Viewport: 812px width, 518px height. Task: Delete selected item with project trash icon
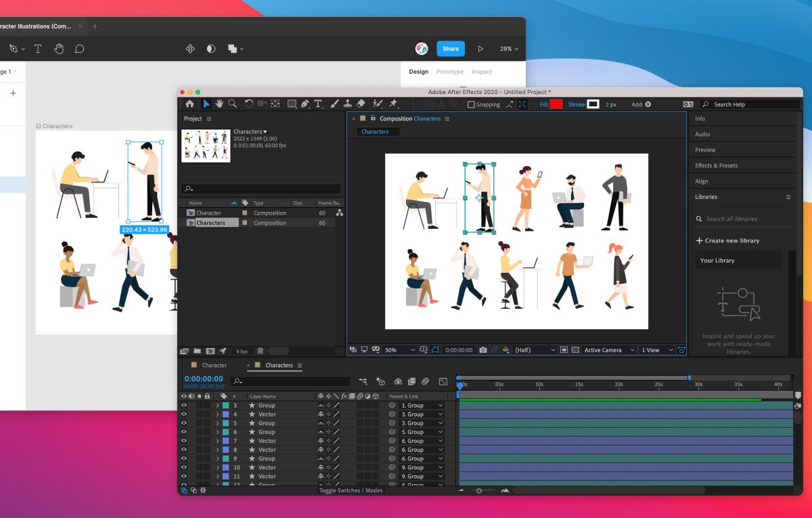pyautogui.click(x=261, y=351)
